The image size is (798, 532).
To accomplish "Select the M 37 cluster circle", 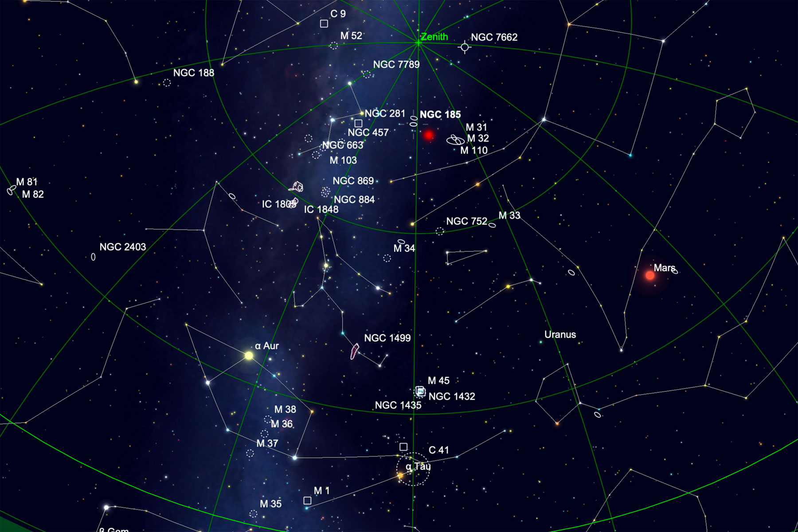I will 250,453.
